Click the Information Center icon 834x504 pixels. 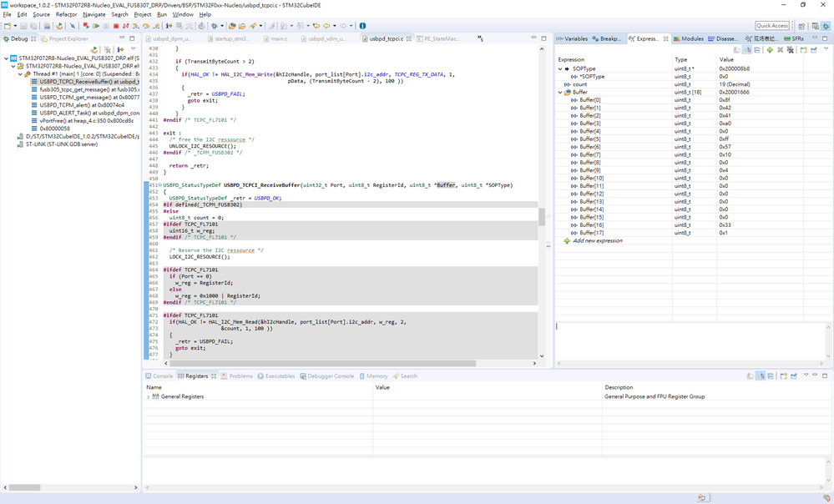362,26
